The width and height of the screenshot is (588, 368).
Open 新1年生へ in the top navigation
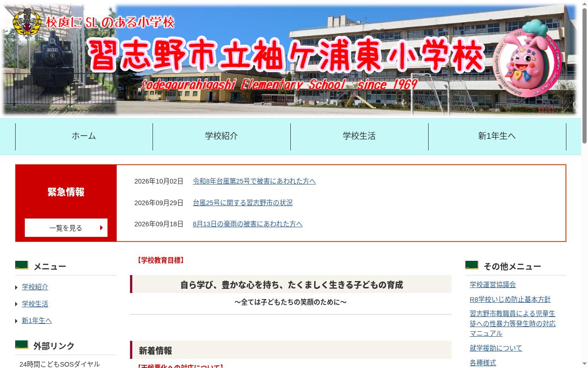tap(497, 136)
